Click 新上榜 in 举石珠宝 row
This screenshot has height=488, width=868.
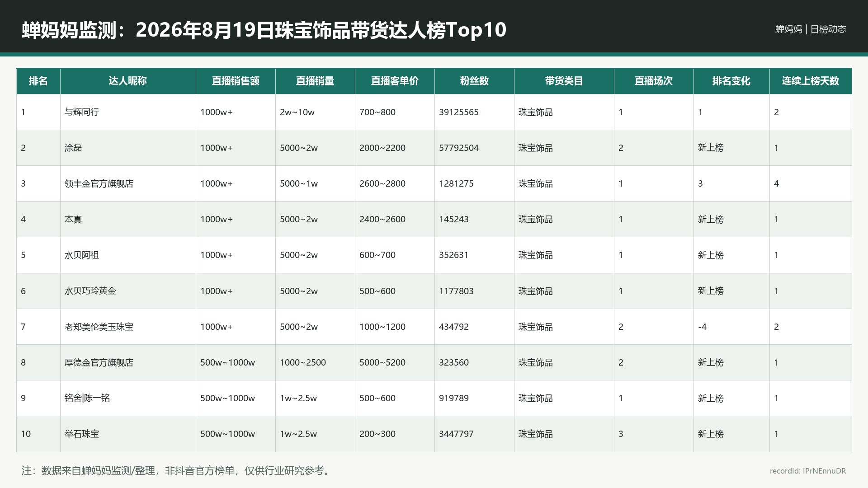711,434
